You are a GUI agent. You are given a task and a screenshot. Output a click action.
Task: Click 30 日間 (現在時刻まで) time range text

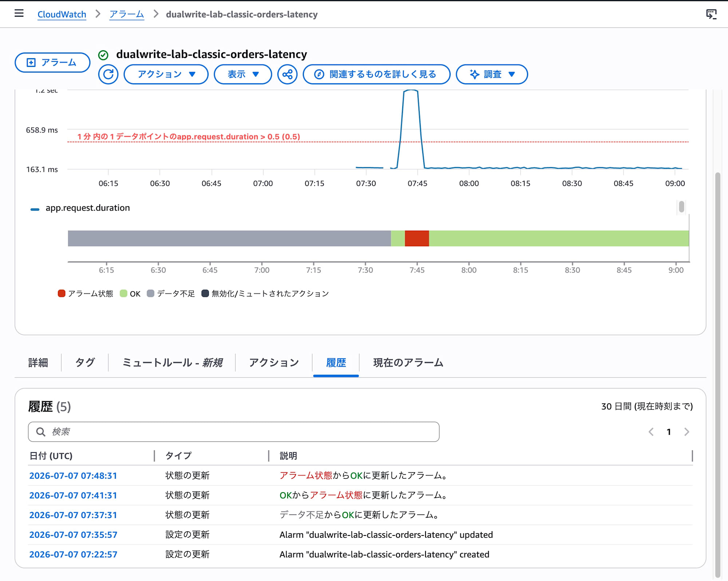click(x=647, y=406)
